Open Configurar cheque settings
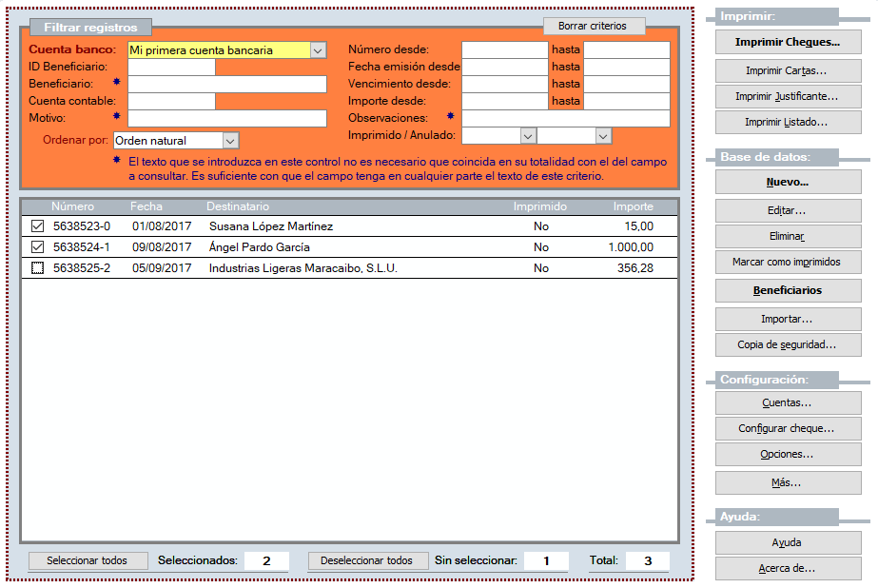 [788, 428]
